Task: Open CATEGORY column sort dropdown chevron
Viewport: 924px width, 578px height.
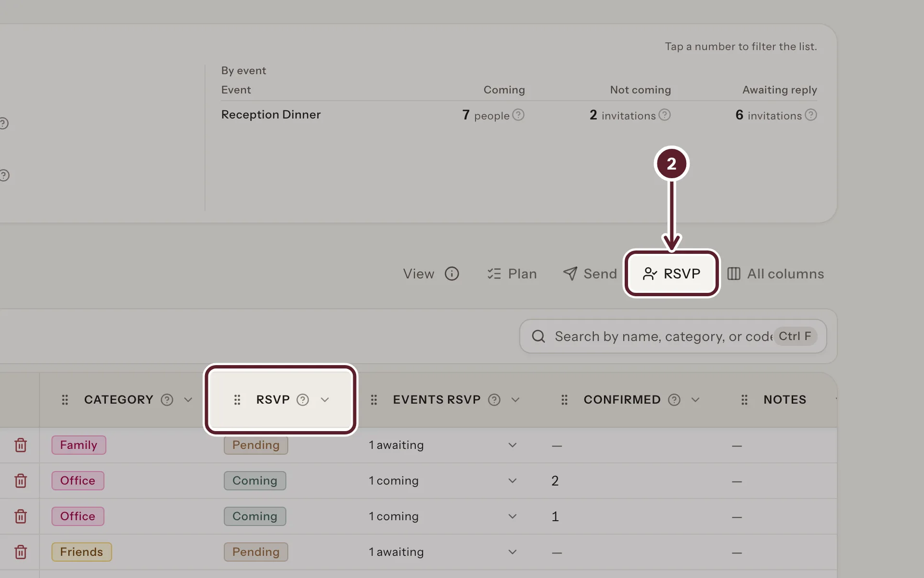Action: tap(188, 400)
